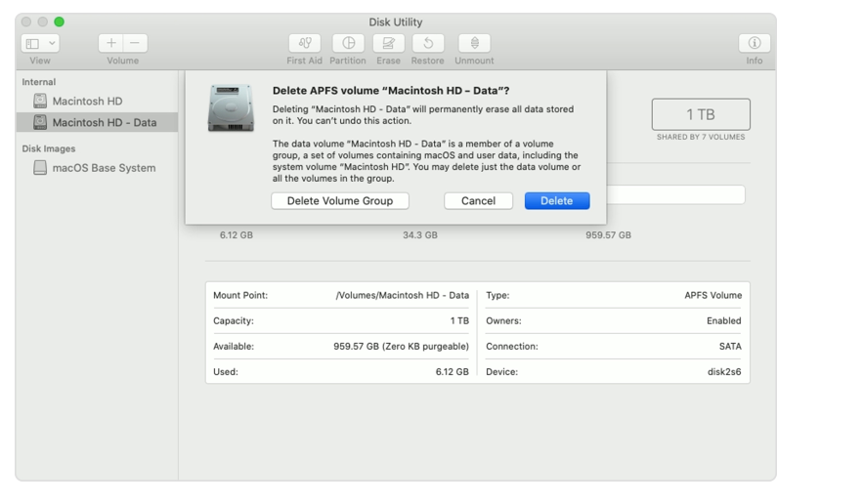Click the Restore toolbar icon
This screenshot has width=863, height=504.
pos(428,43)
